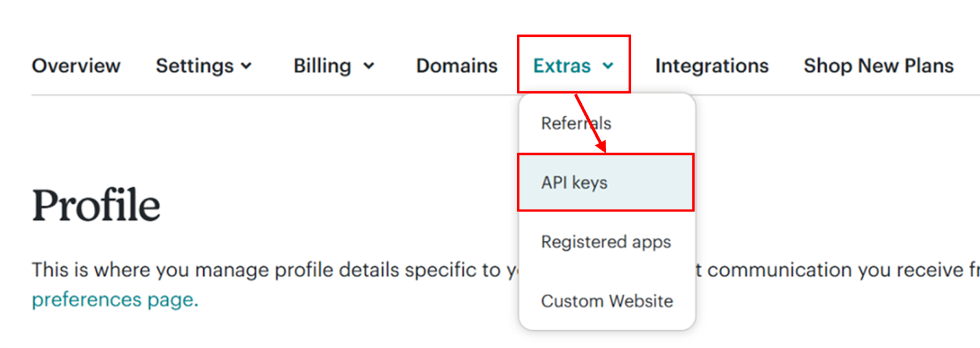Screen dimensions: 980x348
Task: Go to the Domains tab
Action: pyautogui.click(x=456, y=66)
